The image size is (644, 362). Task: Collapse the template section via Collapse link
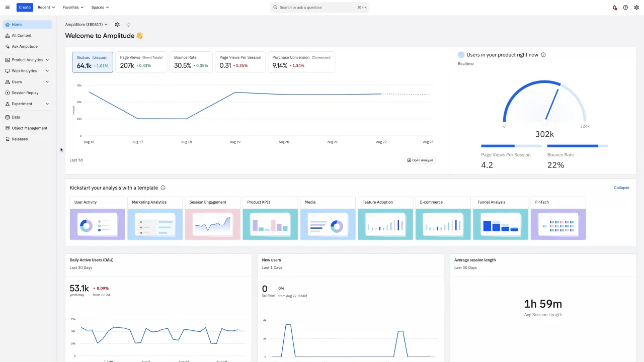point(621,188)
